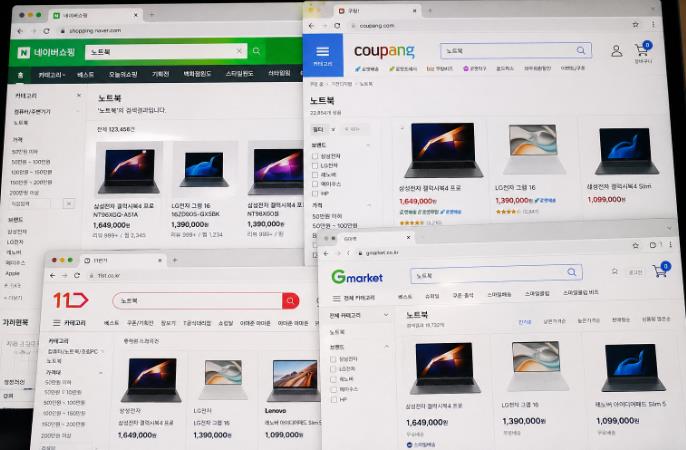Click the red 11 logo
The width and height of the screenshot is (686, 450).
(x=70, y=300)
